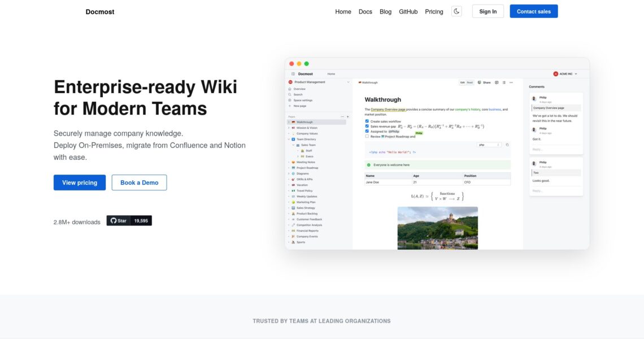This screenshot has width=644, height=339.
Task: Click the table of contents icon
Action: (x=504, y=82)
